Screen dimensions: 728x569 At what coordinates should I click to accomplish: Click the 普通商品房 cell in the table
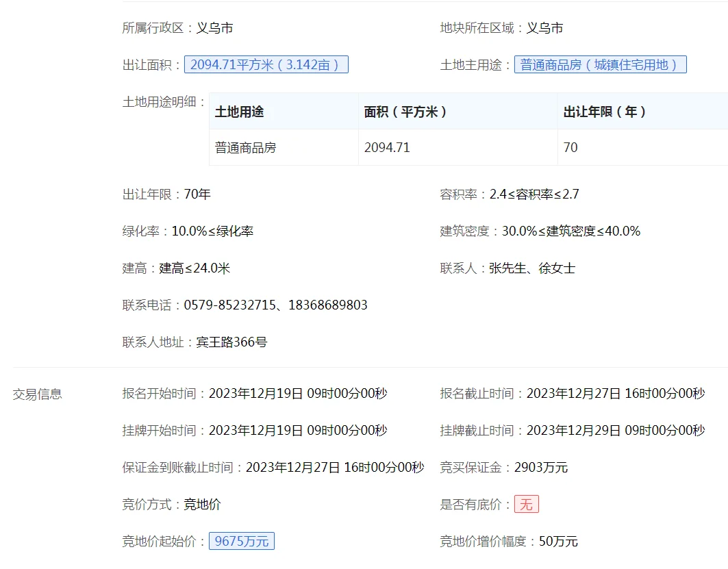tap(245, 147)
